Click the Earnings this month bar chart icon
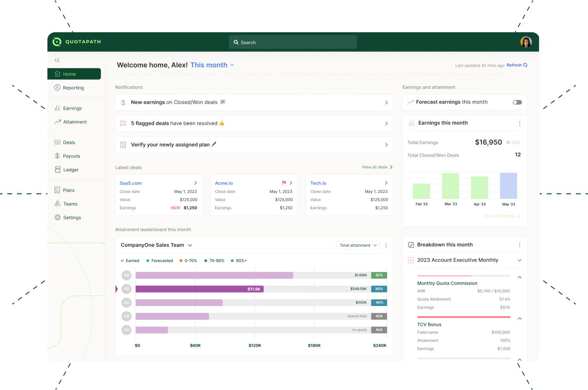The height and width of the screenshot is (390, 588). (x=411, y=123)
